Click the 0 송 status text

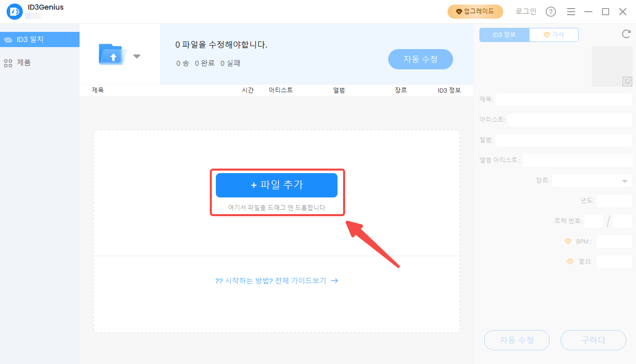[x=182, y=63]
